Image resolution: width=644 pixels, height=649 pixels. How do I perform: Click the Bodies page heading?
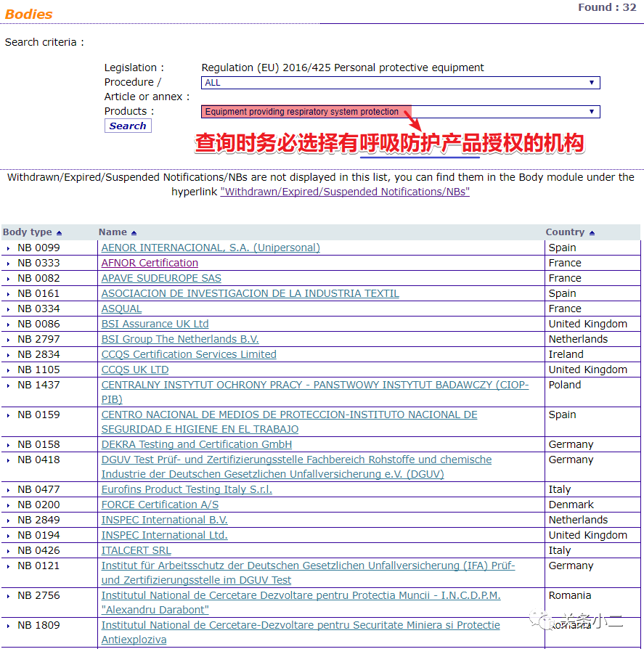tap(29, 13)
